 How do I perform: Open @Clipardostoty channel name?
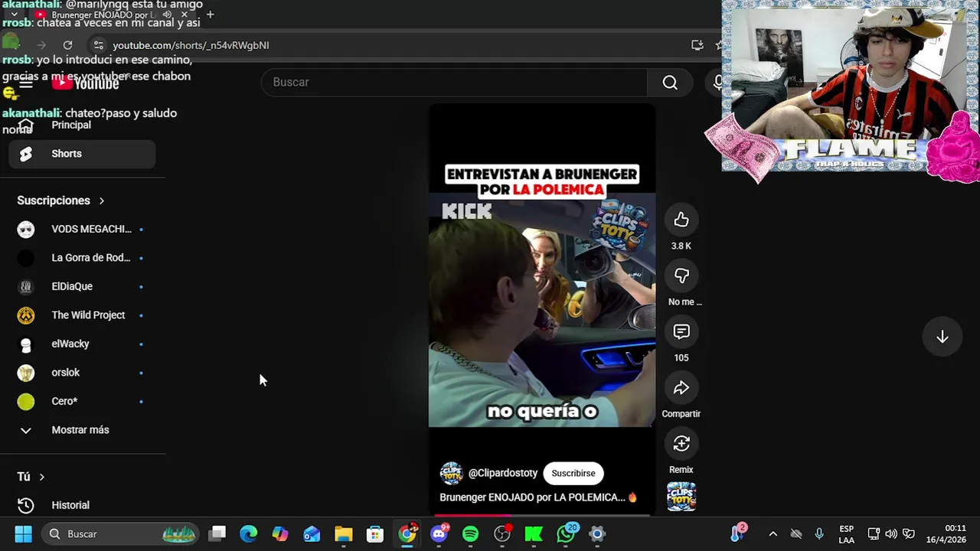coord(503,473)
